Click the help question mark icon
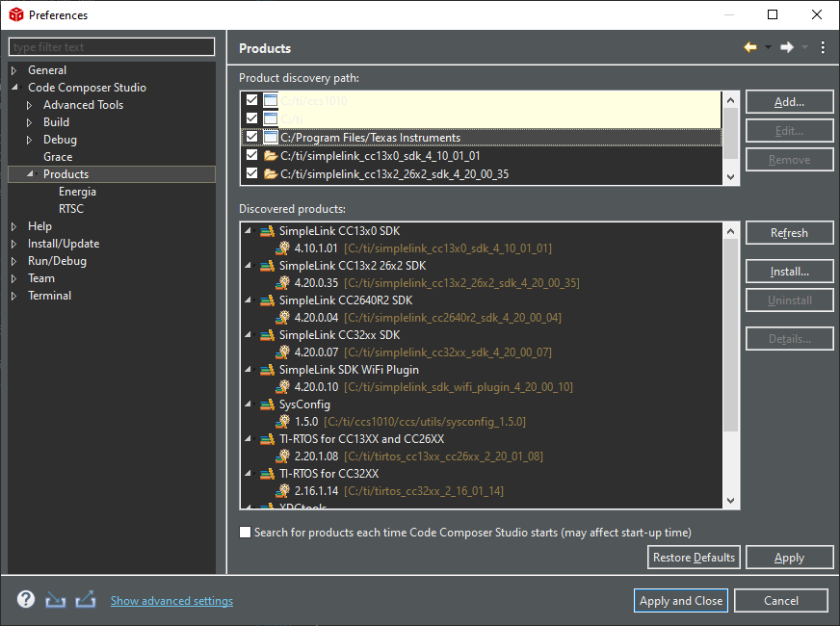Image resolution: width=840 pixels, height=626 pixels. 26,599
